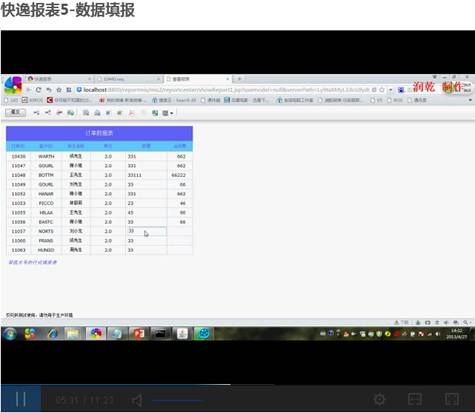Click the quantity cell showing 33111
Image resolution: width=475 pixels, height=413 pixels.
pos(146,175)
